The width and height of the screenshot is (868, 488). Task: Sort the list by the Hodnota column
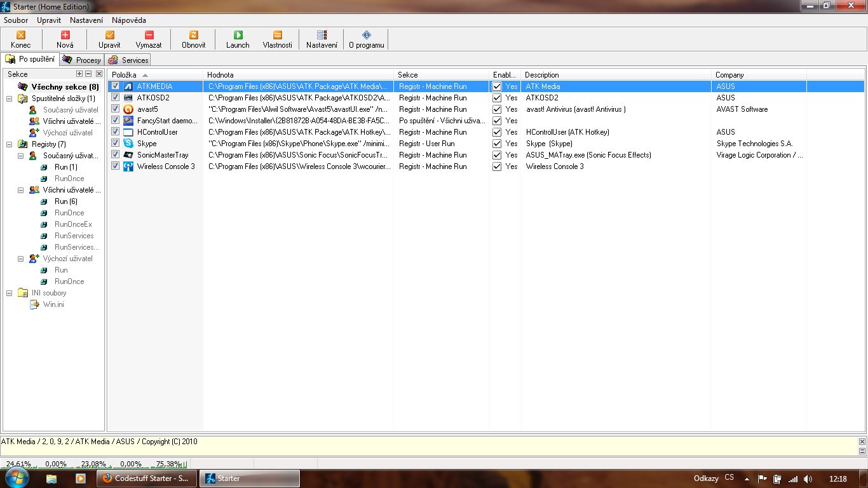point(299,75)
